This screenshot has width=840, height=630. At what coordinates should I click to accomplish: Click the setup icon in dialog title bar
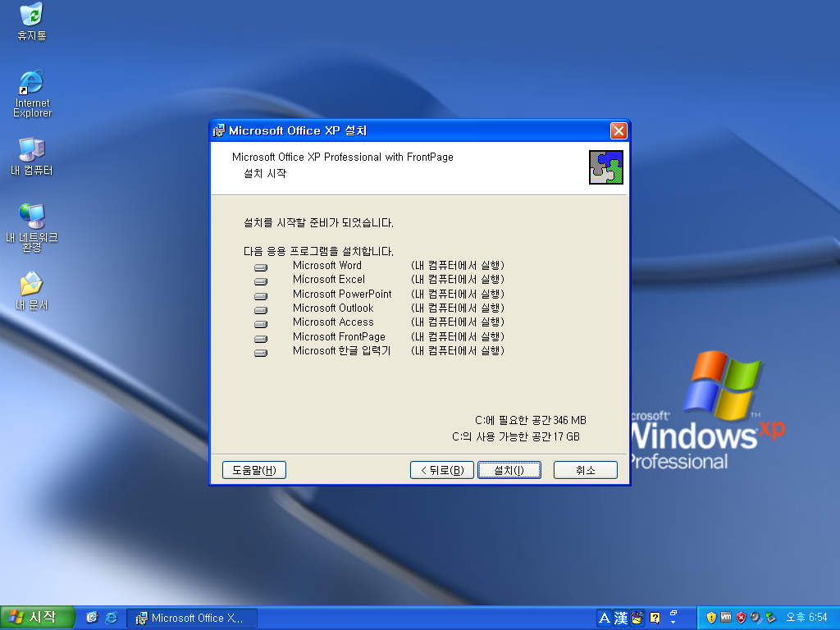219,130
